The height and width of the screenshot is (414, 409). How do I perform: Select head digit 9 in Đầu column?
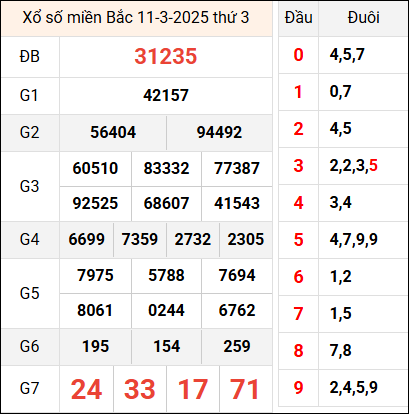(x=298, y=388)
